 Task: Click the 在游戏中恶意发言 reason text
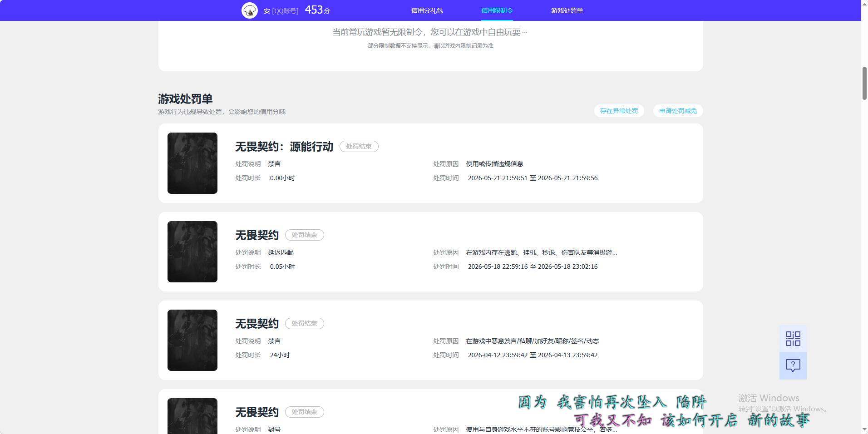(x=533, y=341)
